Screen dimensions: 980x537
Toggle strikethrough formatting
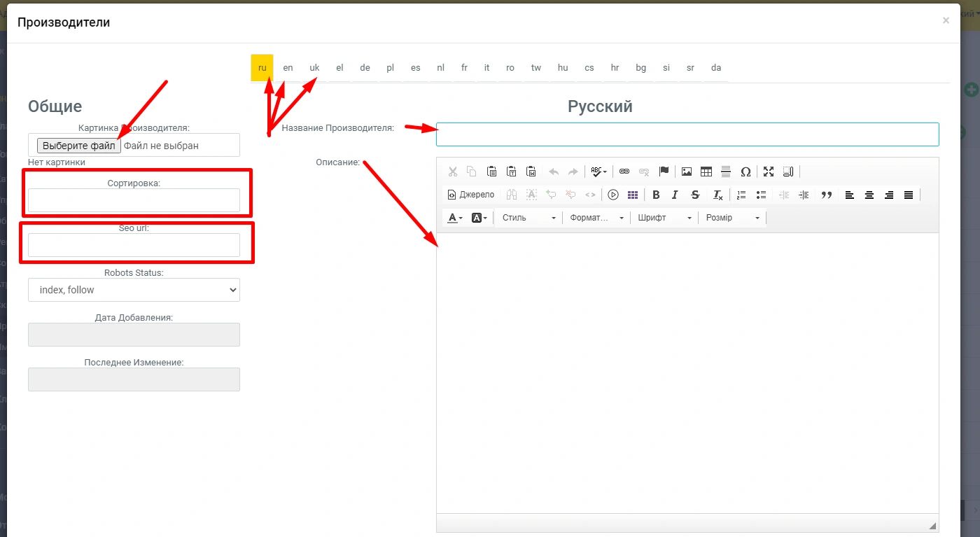pyautogui.click(x=695, y=195)
